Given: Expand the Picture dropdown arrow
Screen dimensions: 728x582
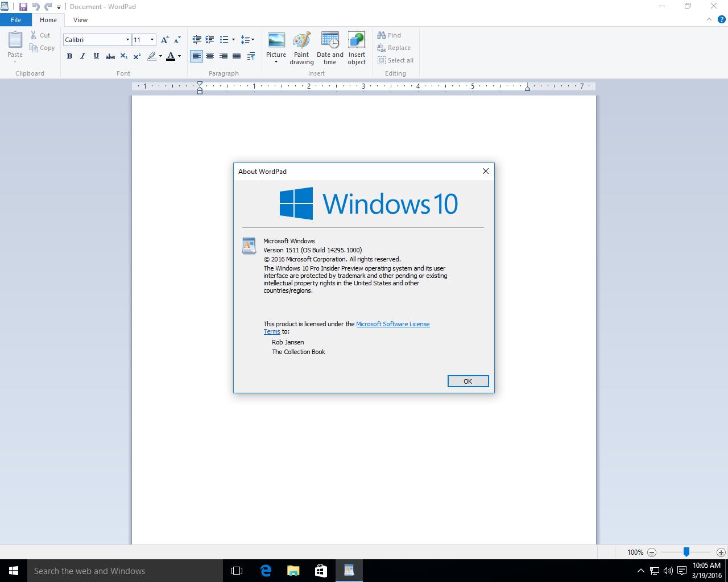Looking at the screenshot, I should 276,61.
